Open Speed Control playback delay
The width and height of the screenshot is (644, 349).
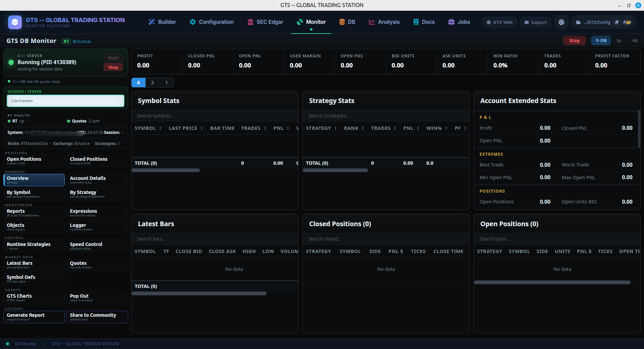click(x=97, y=246)
